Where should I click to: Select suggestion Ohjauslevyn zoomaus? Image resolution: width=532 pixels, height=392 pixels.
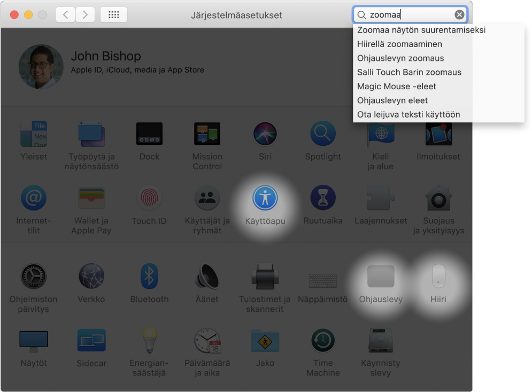pyautogui.click(x=400, y=58)
